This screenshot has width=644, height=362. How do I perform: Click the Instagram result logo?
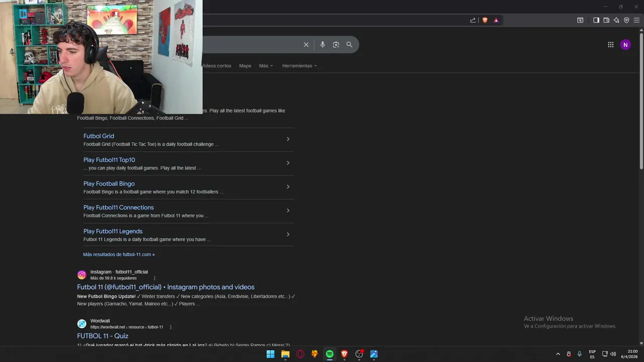[x=82, y=275]
